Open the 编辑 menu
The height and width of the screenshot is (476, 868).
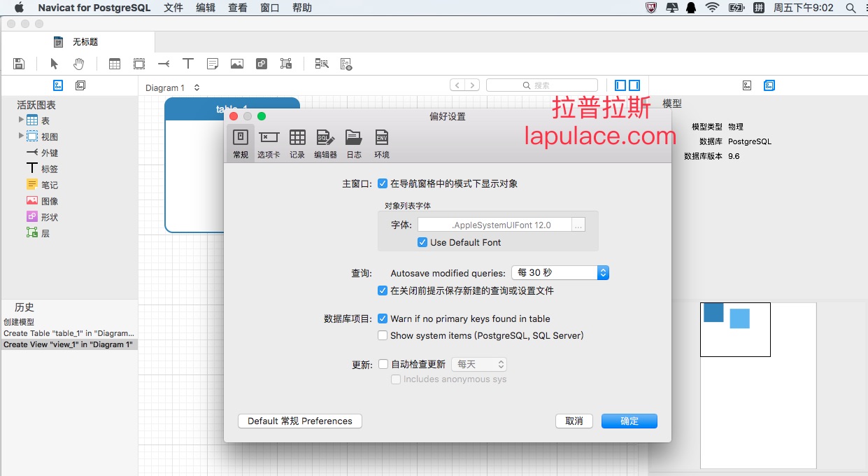206,8
